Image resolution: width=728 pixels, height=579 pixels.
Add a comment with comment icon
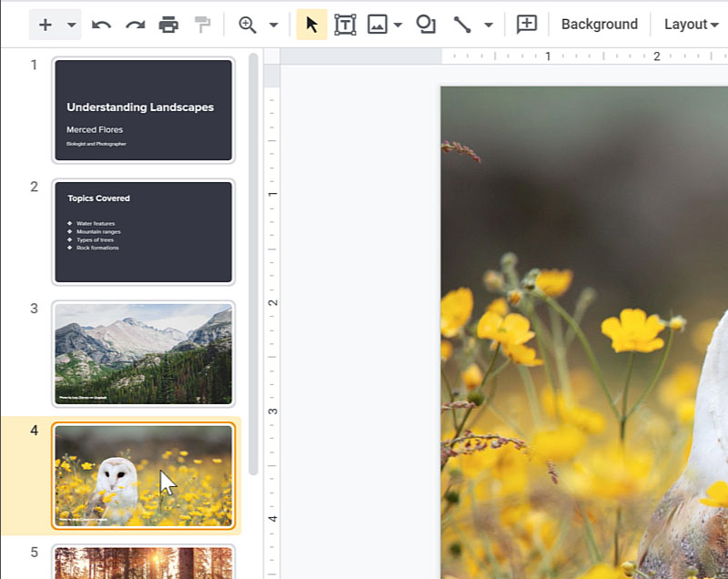pos(526,25)
